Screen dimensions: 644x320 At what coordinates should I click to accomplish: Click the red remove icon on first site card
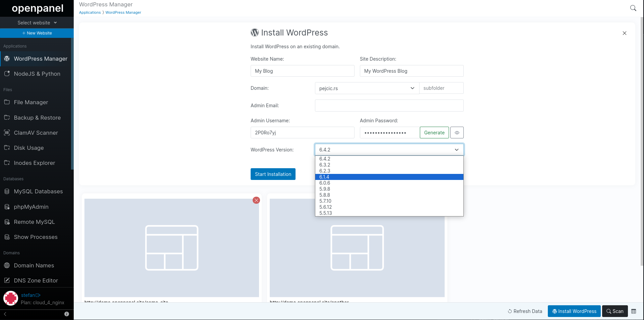click(x=256, y=200)
